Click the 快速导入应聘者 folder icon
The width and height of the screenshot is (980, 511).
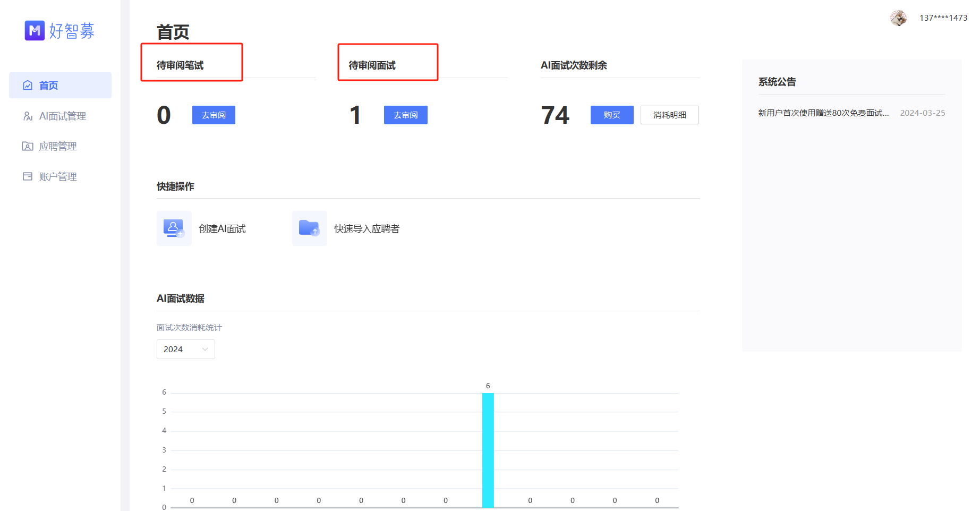tap(309, 228)
